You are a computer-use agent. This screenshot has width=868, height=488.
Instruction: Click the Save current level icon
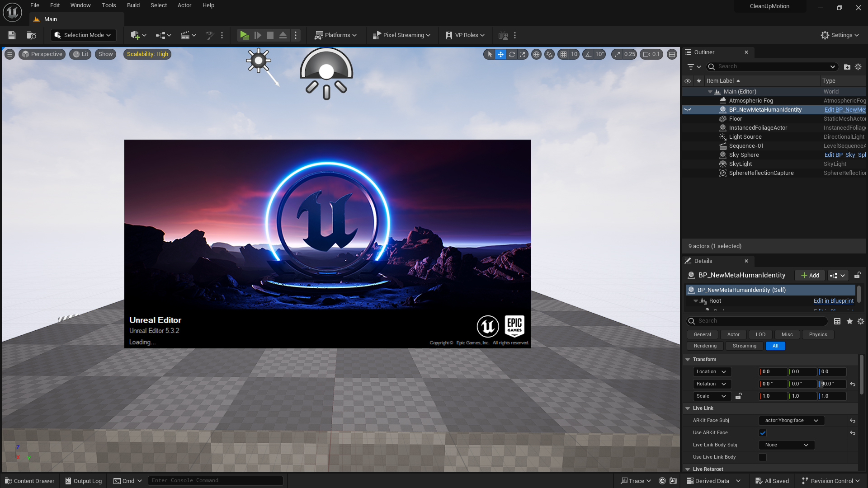click(12, 35)
